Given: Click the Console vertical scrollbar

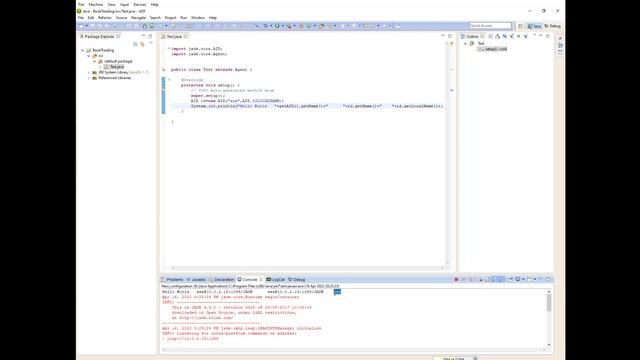Looking at the screenshot, I should 549,302.
